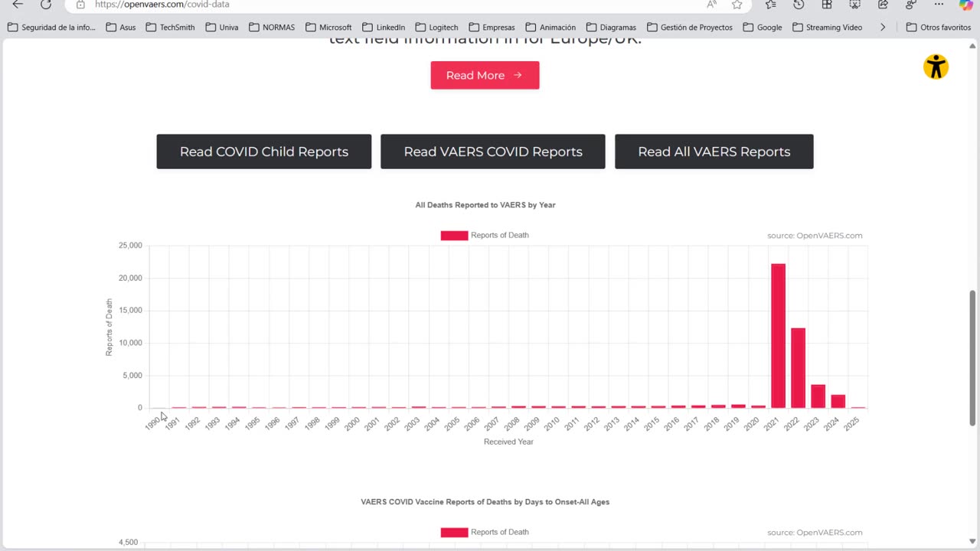Activate the Read Aloud icon
Screen dimensions: 980x551
[x=712, y=5]
